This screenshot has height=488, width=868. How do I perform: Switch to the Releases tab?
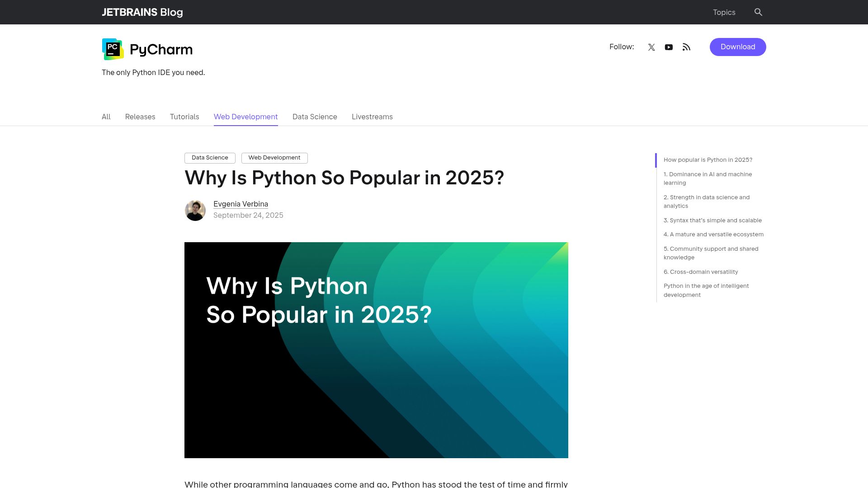[x=140, y=117]
